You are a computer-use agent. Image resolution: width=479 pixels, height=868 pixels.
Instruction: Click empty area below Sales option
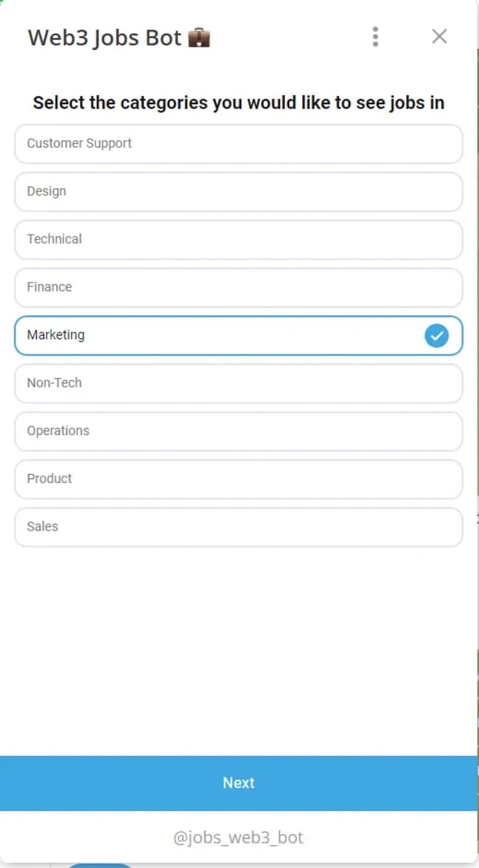[x=238, y=648]
